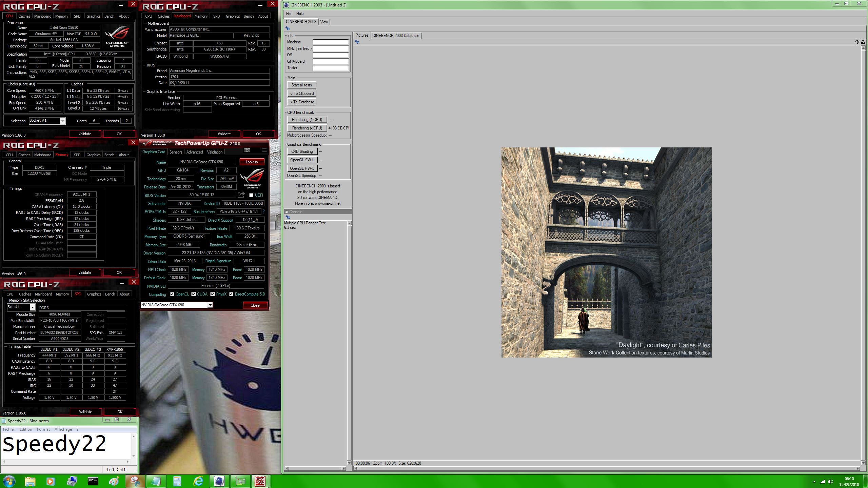
Task: Run Rendering (x CPU) benchmark
Action: point(307,128)
